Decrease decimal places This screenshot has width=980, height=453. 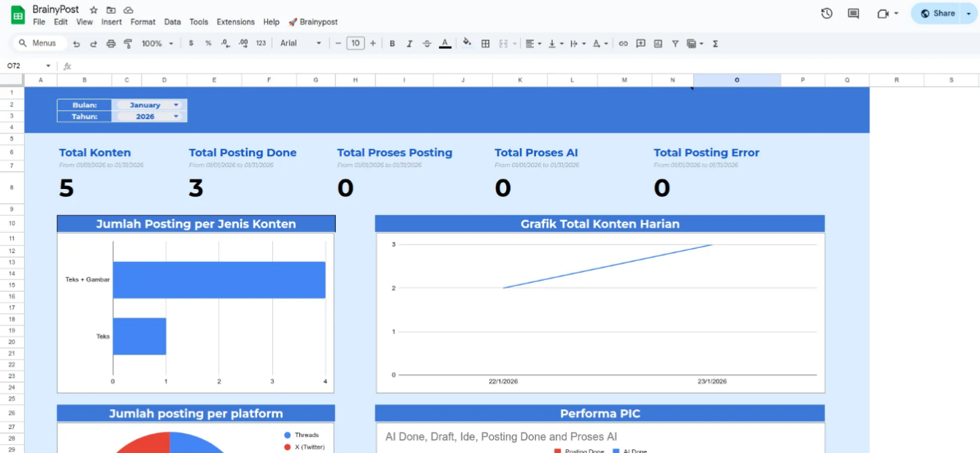coord(226,44)
